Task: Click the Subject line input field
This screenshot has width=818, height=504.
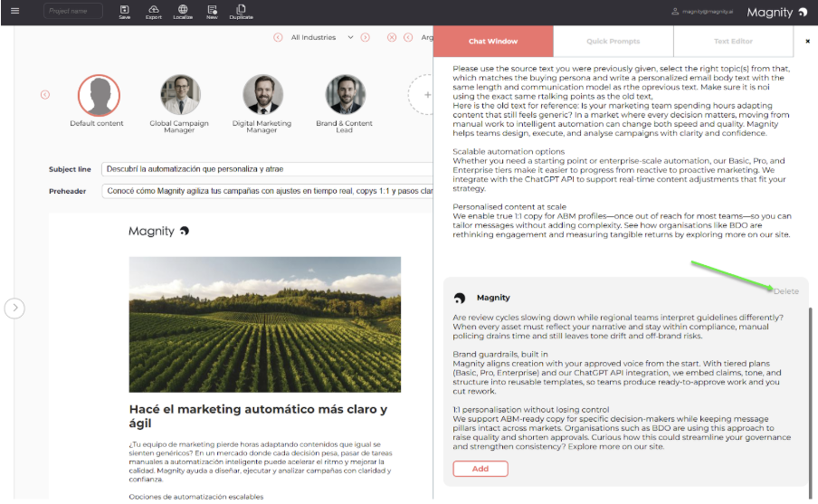Action: click(268, 169)
